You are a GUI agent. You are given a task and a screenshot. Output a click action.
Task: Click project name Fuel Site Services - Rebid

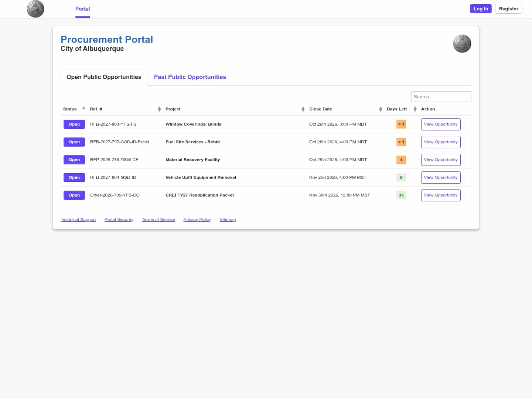pyautogui.click(x=192, y=142)
